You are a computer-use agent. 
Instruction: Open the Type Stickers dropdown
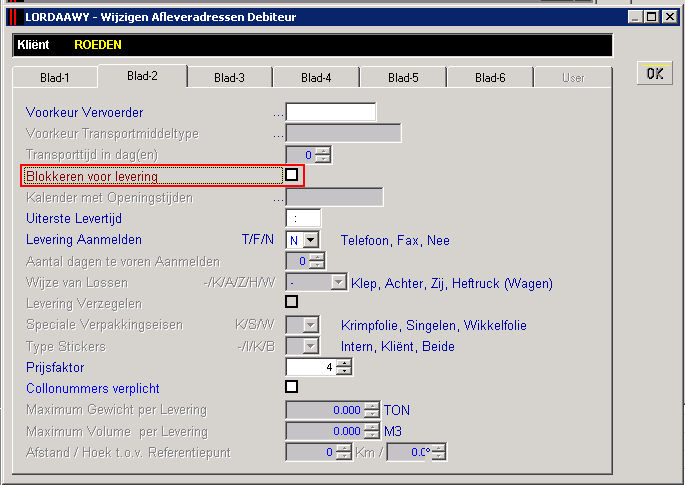[311, 346]
